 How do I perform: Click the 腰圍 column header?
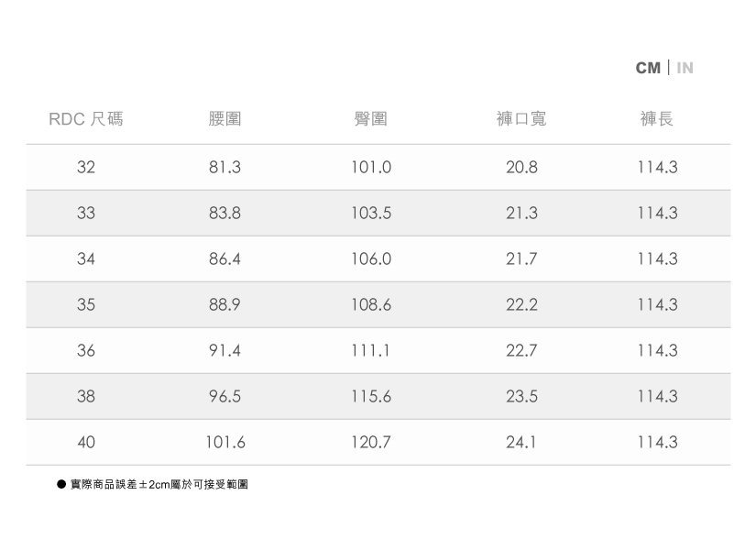225,119
